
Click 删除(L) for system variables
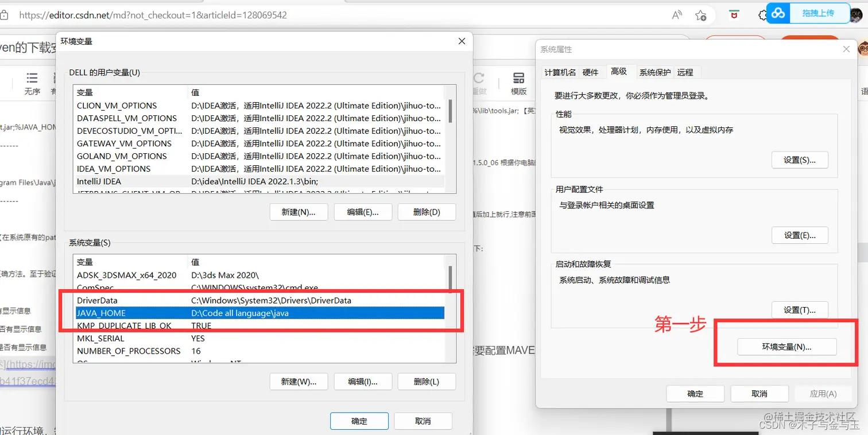[x=427, y=382]
